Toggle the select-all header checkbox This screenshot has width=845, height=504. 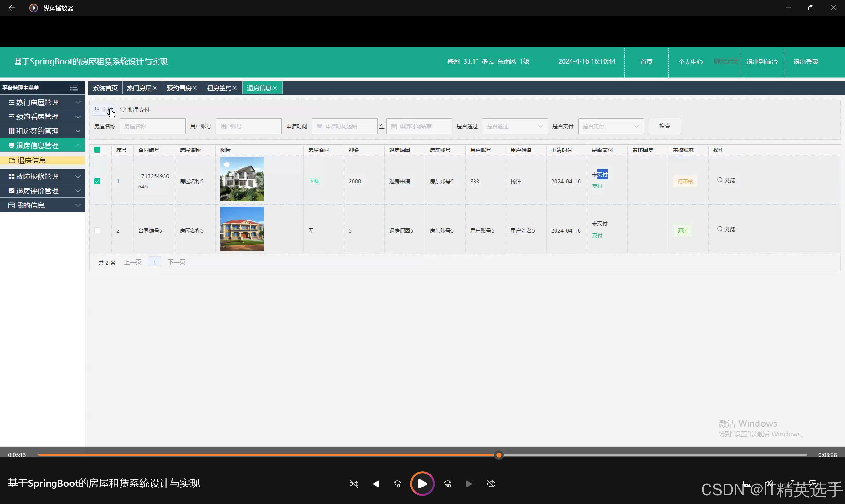97,150
